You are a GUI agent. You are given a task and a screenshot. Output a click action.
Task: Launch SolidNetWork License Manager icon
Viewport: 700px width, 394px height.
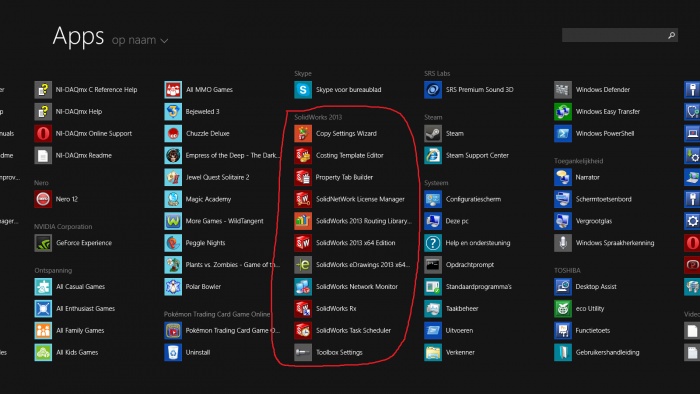(303, 199)
